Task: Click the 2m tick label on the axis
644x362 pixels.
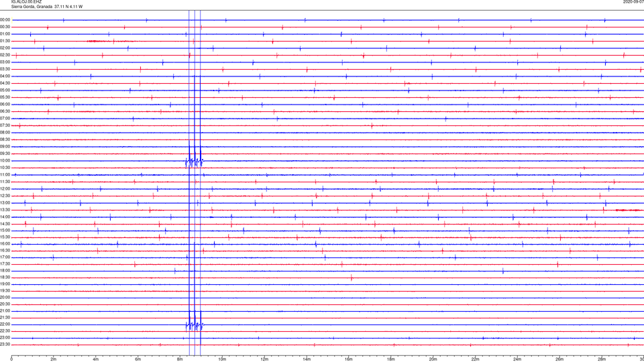Action: 54,359
